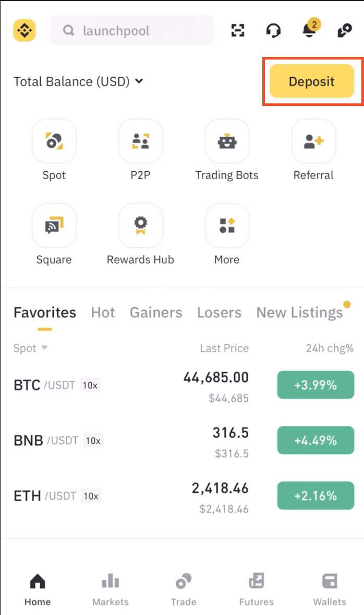The image size is (364, 615).
Task: Select the BNB/USDT 24h change badge
Action: tap(316, 440)
